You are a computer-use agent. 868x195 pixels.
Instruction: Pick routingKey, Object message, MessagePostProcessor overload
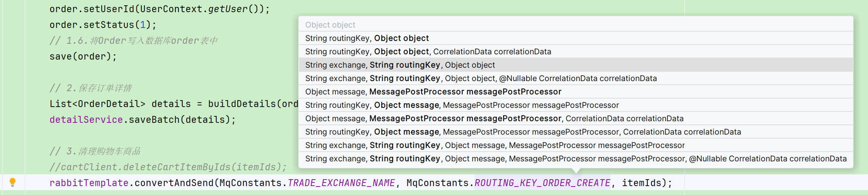(576, 105)
